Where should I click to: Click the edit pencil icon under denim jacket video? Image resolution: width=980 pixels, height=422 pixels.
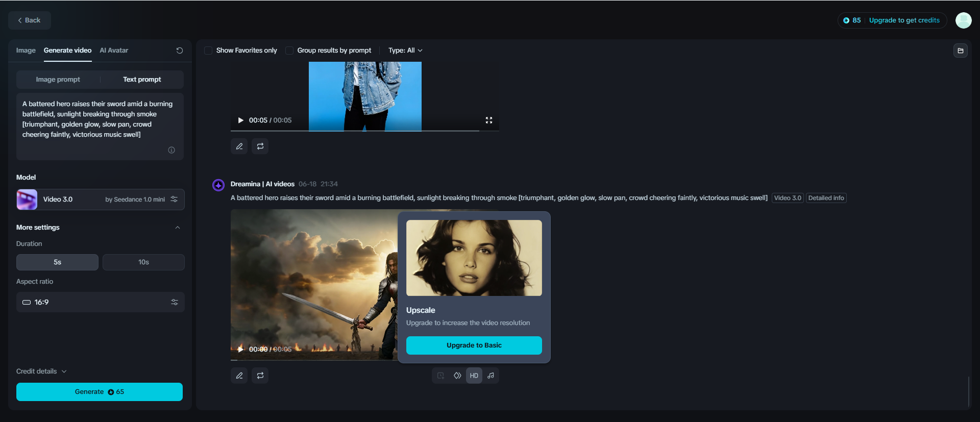[x=239, y=146]
